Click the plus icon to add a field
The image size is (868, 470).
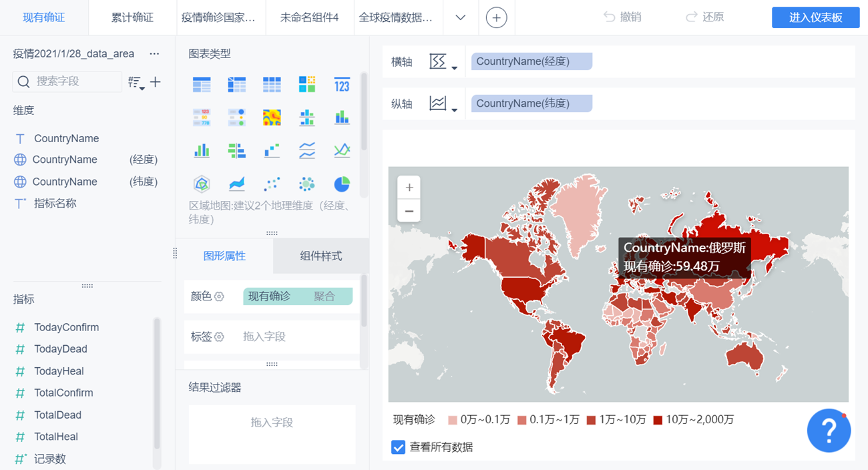[155, 81]
